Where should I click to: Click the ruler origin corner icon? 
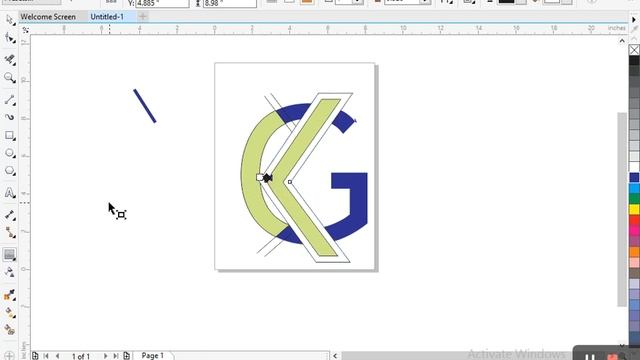pos(25,30)
